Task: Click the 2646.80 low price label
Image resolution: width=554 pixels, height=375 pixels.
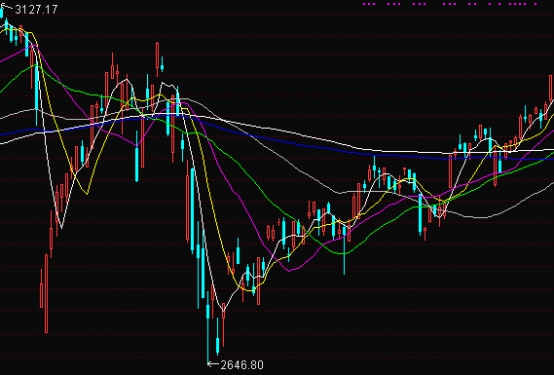Action: click(x=242, y=365)
